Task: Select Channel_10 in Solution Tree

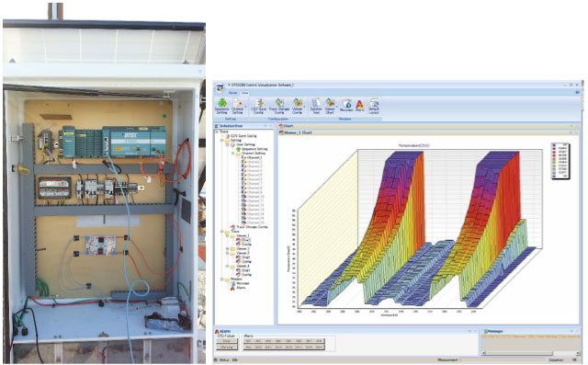Action: click(253, 196)
